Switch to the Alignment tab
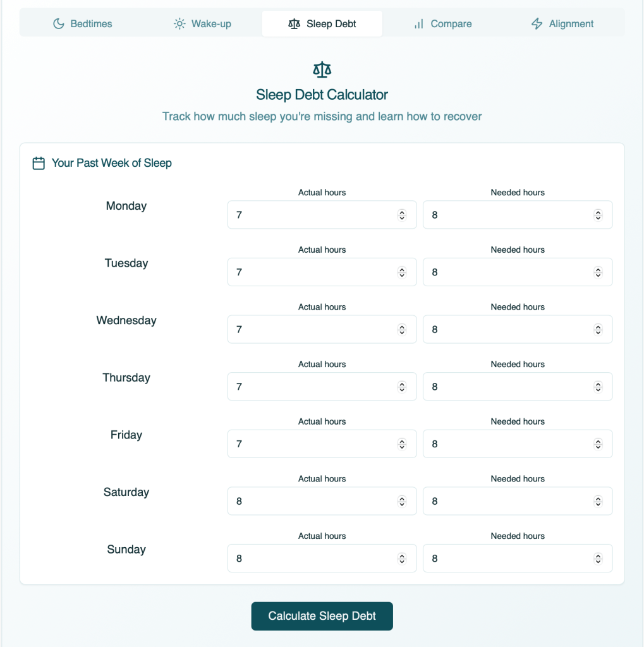The image size is (644, 647). [562, 24]
